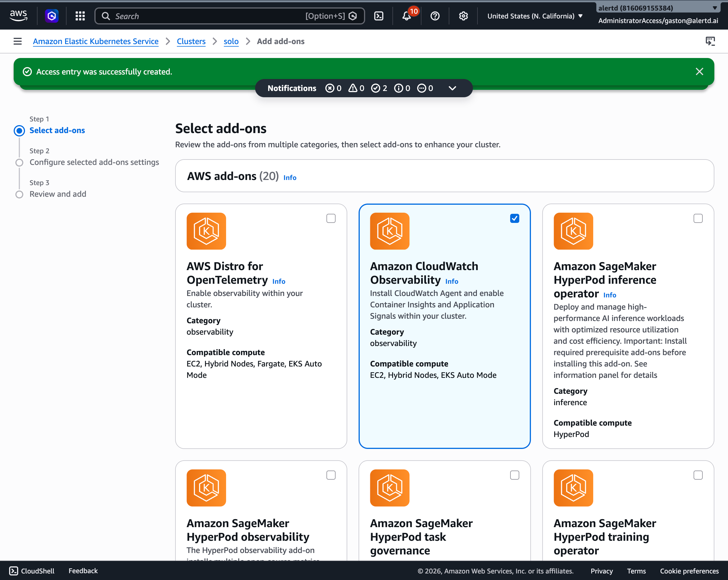Open Info link for CloudWatch Observability

452,281
